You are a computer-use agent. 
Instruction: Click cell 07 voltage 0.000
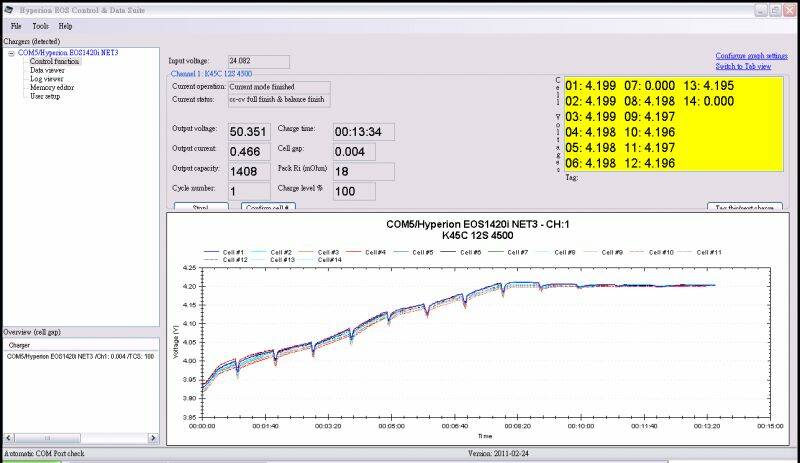coord(649,86)
